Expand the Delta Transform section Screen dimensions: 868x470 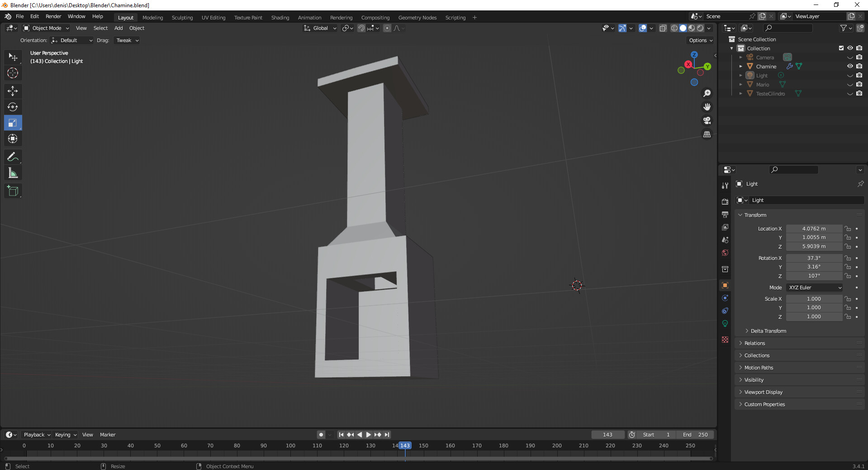coord(768,331)
